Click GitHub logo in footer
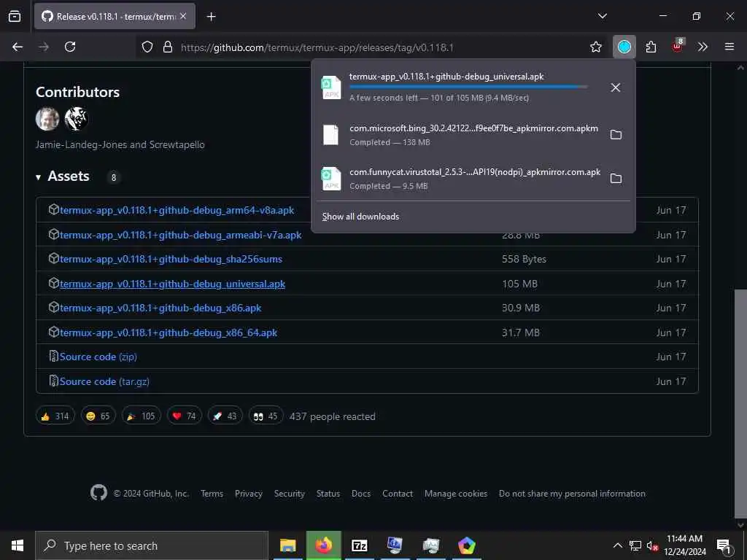The image size is (747, 560). pos(98,493)
